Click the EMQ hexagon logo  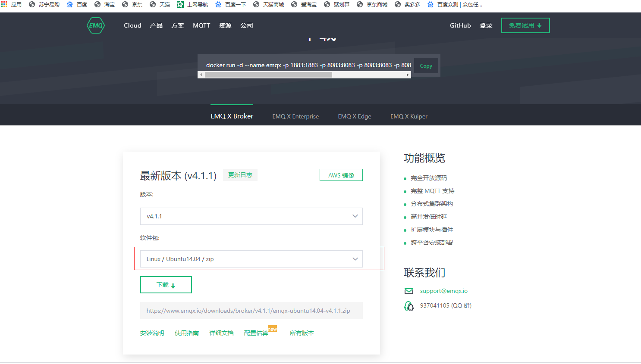(x=96, y=25)
